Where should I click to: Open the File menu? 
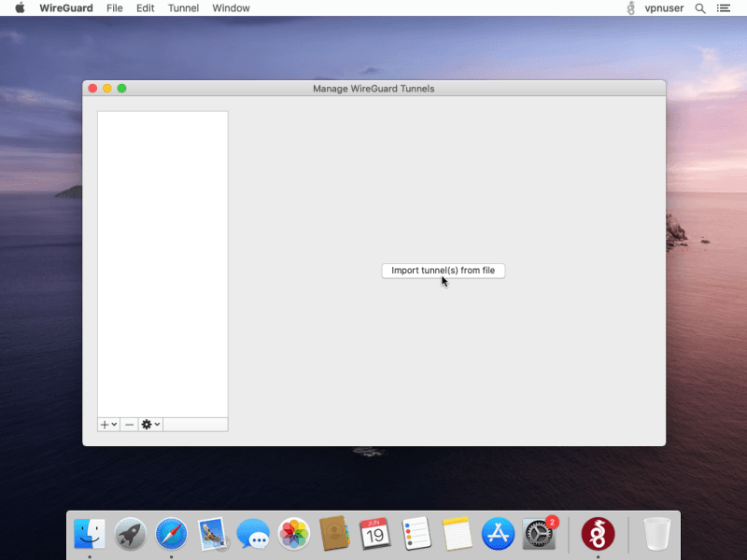[x=114, y=8]
